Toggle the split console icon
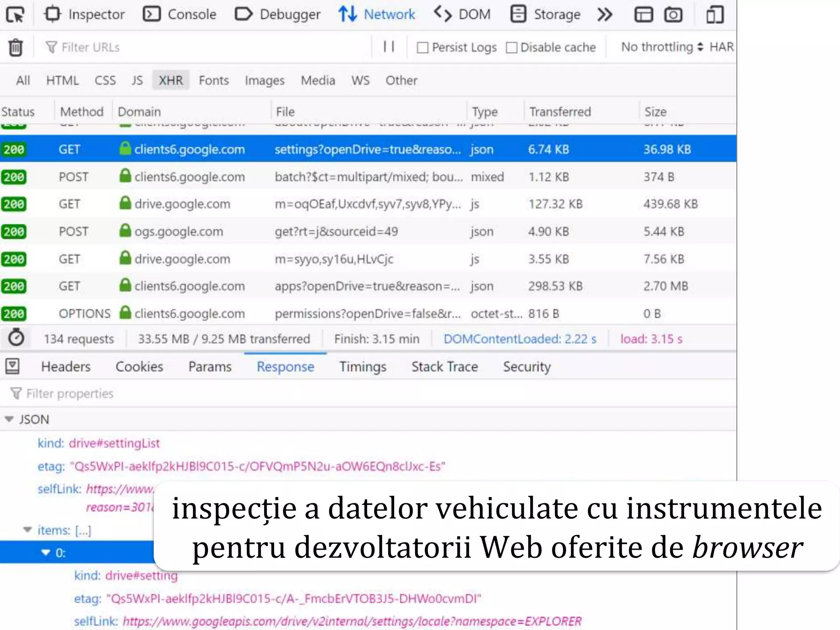 click(x=644, y=15)
